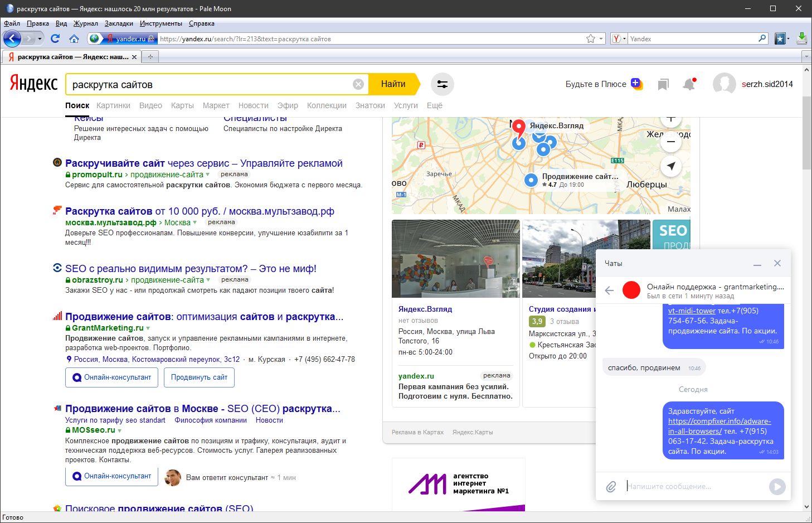This screenshot has height=523, width=812.
Task: Expand the MOSseo.ru result arrow menu
Action: click(119, 430)
